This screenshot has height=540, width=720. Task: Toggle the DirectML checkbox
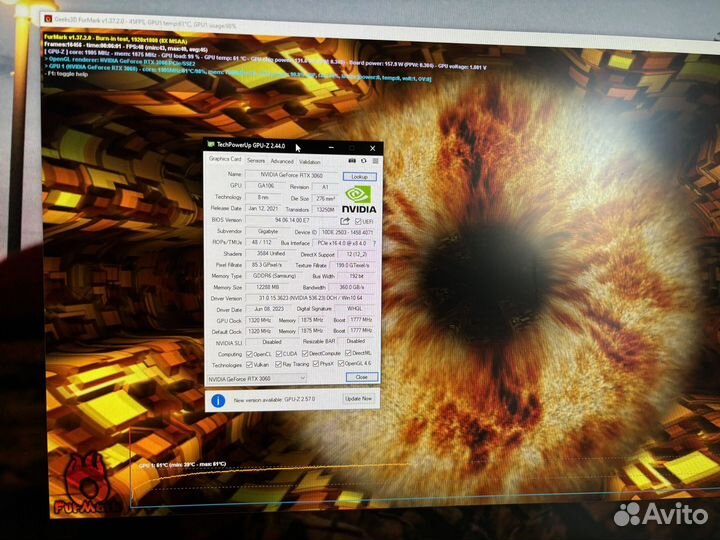(348, 353)
